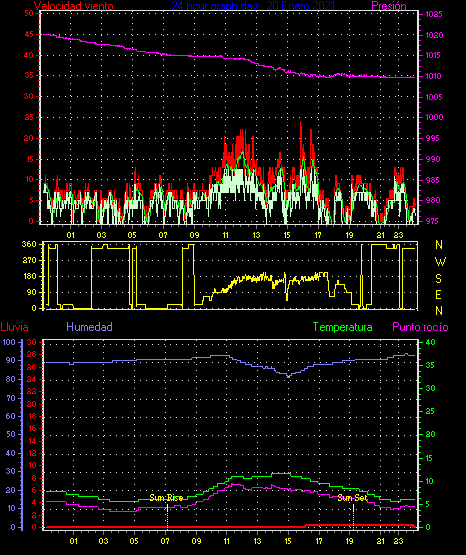Click the 'Humedad' label
Viewport: 466px width, 555px height.
point(89,327)
